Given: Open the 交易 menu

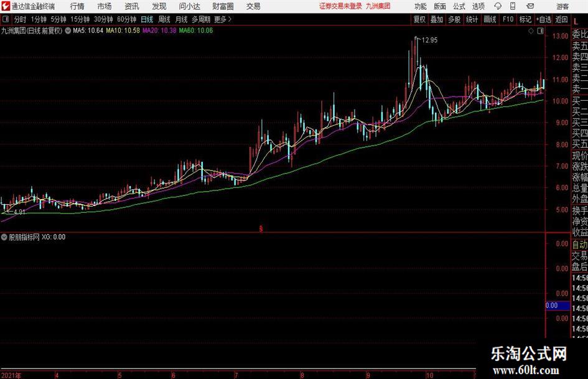Looking at the screenshot, I should [x=253, y=6].
